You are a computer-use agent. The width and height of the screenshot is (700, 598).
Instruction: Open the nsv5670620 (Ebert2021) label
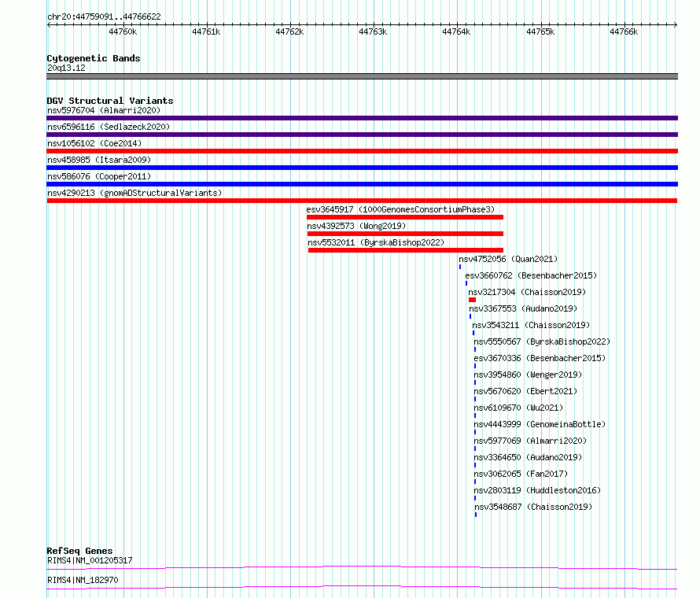pyautogui.click(x=525, y=391)
